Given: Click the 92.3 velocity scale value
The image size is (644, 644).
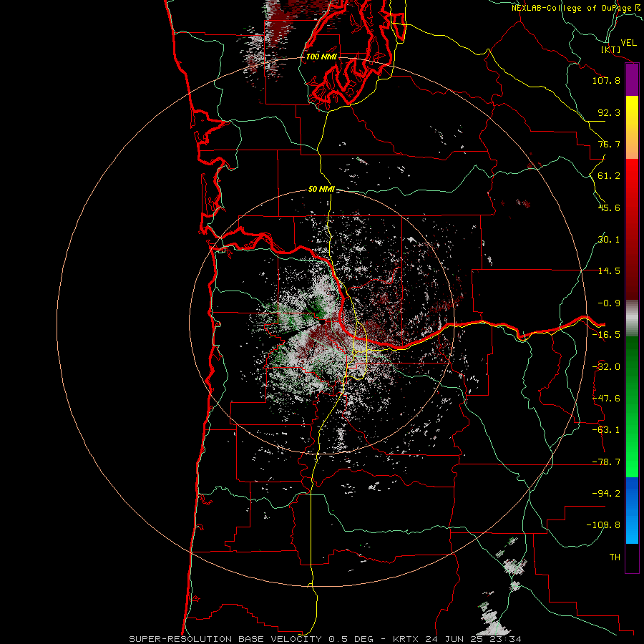Looking at the screenshot, I should 609,112.
